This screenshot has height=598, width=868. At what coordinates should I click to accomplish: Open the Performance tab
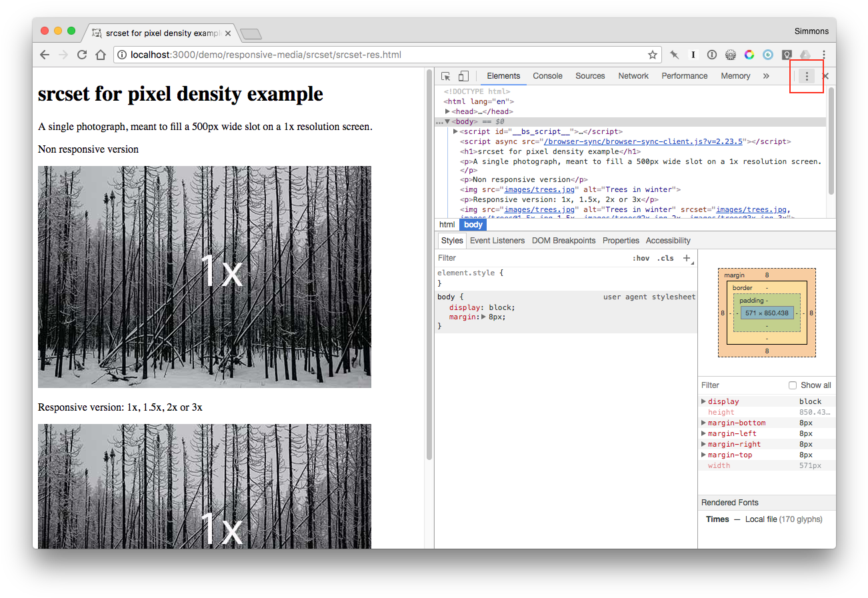[685, 76]
